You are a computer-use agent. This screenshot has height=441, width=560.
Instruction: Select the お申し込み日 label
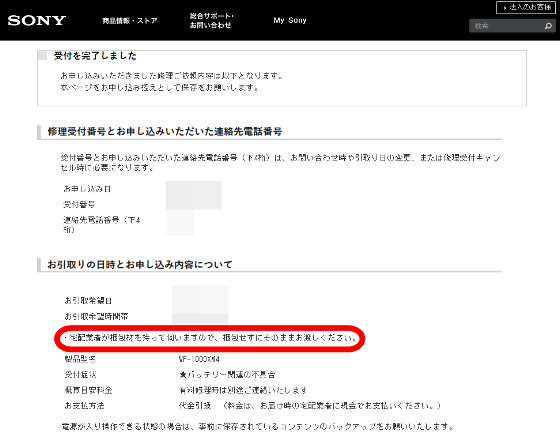pos(87,189)
